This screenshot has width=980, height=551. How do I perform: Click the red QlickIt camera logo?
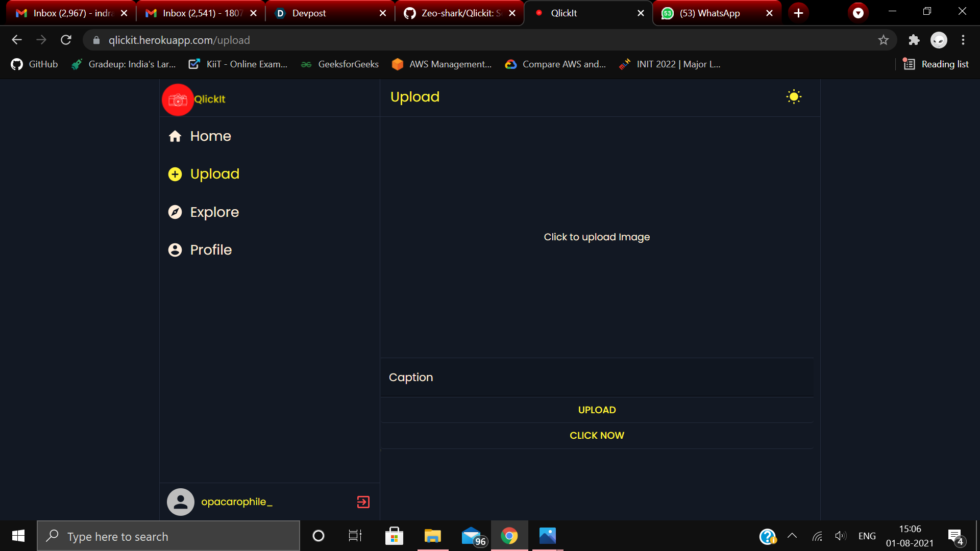point(178,100)
